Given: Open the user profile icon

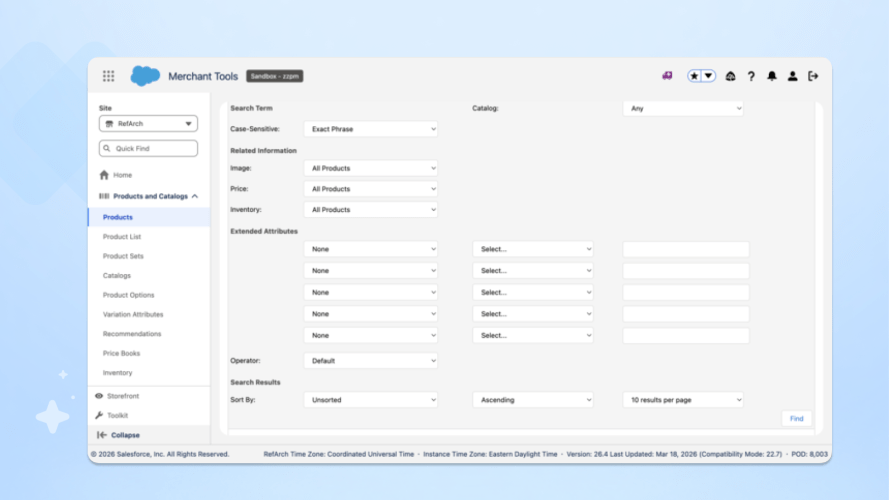Looking at the screenshot, I should pos(792,76).
